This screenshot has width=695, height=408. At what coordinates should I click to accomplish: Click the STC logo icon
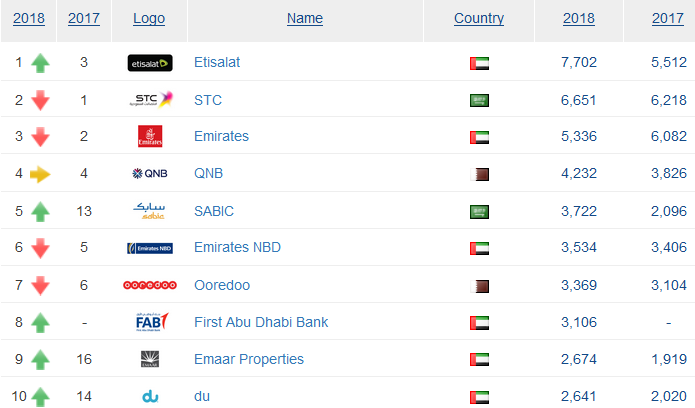(151, 99)
